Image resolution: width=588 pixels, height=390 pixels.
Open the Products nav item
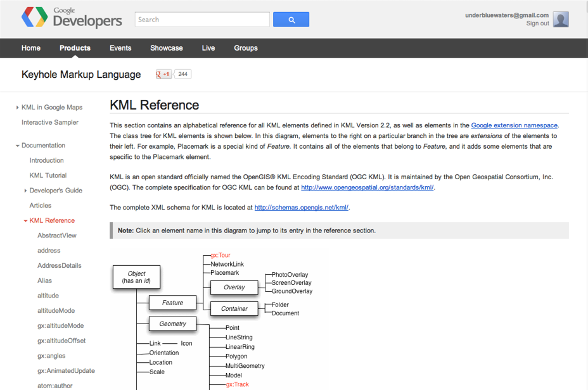click(75, 48)
